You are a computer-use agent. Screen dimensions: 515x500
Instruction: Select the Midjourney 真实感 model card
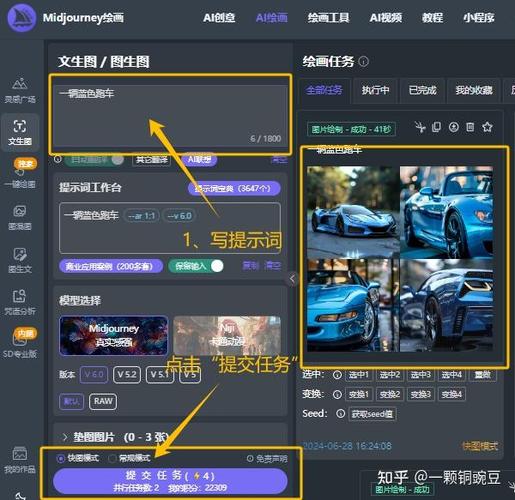[x=114, y=336]
